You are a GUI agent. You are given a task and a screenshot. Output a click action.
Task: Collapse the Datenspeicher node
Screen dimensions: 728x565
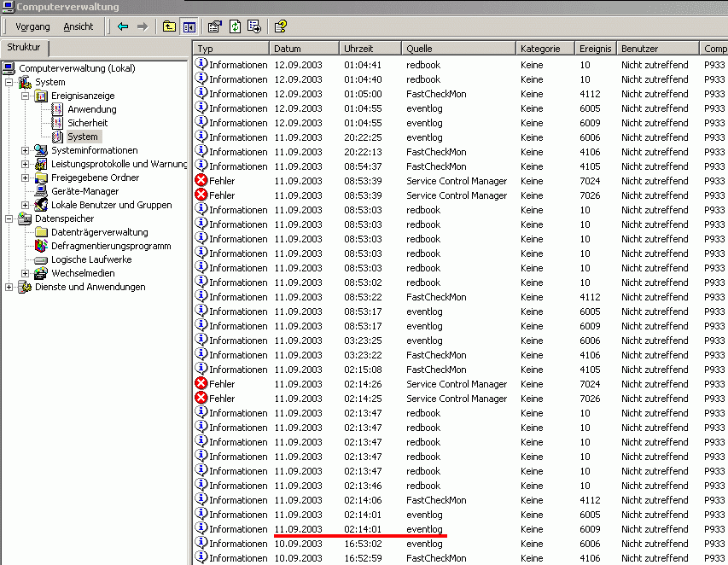(x=9, y=218)
